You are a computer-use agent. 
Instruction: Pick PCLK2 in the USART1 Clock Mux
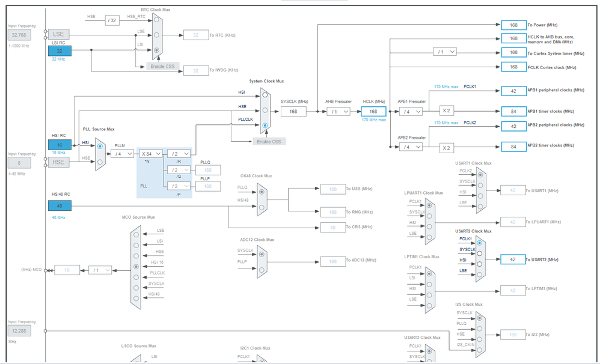coord(480,175)
